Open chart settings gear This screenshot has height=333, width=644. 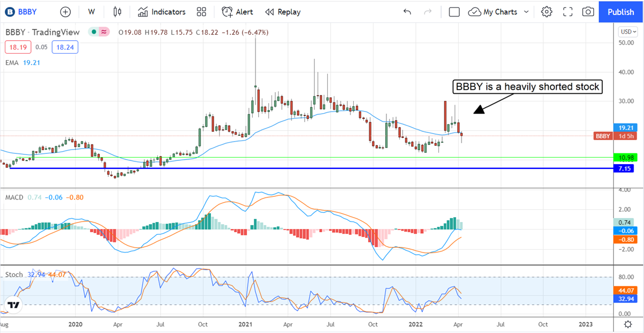click(546, 12)
